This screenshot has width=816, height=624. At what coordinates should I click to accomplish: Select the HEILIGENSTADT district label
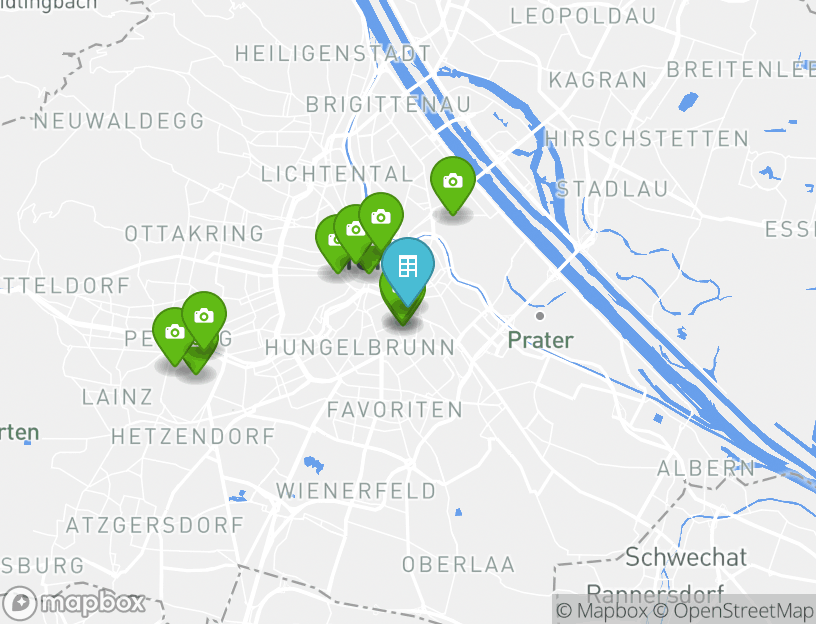click(333, 54)
